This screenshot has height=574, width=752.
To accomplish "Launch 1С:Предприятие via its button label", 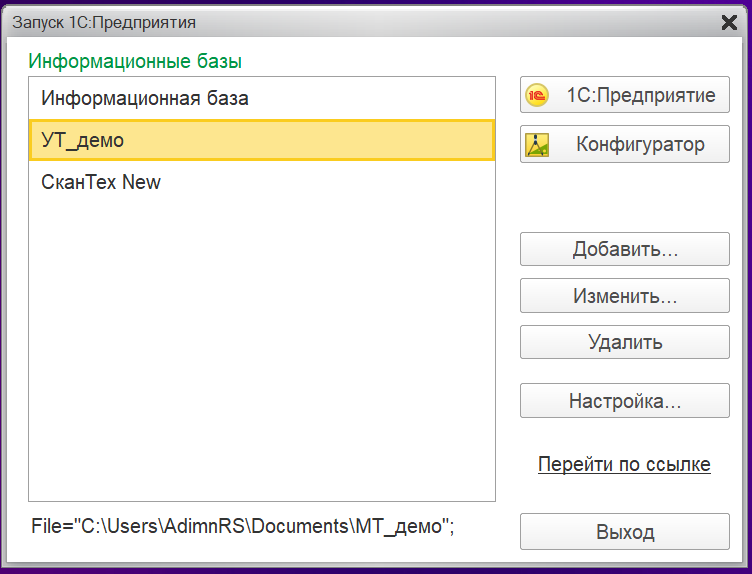I will (640, 96).
